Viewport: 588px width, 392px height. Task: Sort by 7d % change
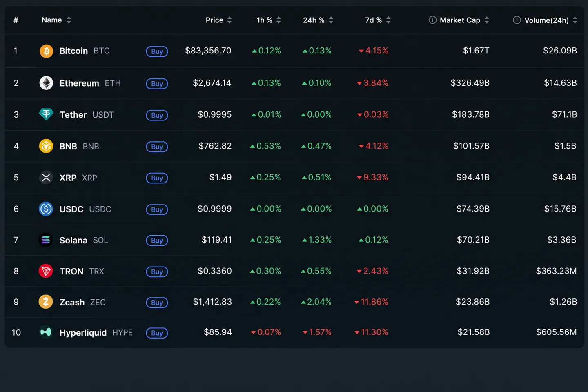tap(378, 20)
